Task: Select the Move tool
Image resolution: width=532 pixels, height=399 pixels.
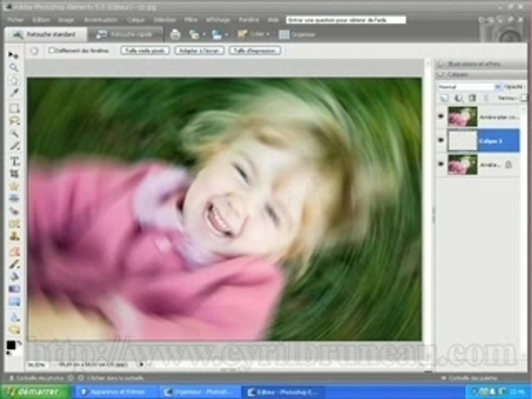Action: pos(13,55)
